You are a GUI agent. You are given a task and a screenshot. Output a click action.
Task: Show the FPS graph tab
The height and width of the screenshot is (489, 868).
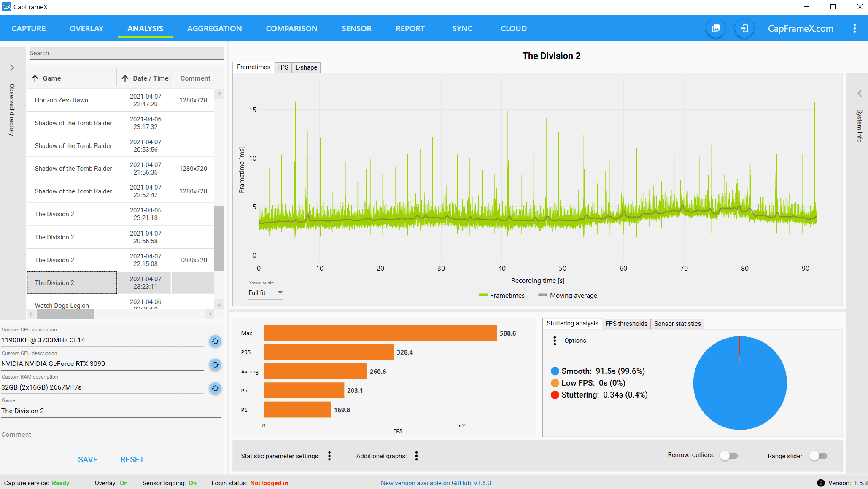283,67
